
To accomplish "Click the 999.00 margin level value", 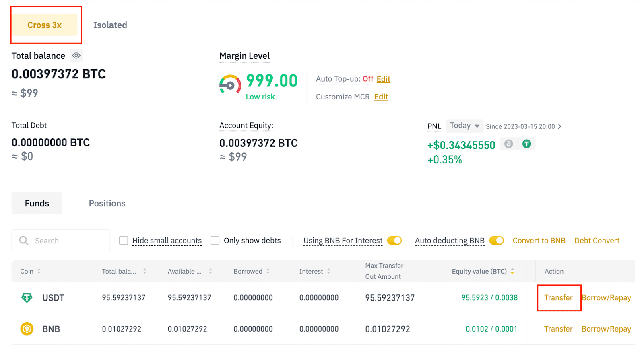I will pyautogui.click(x=272, y=81).
